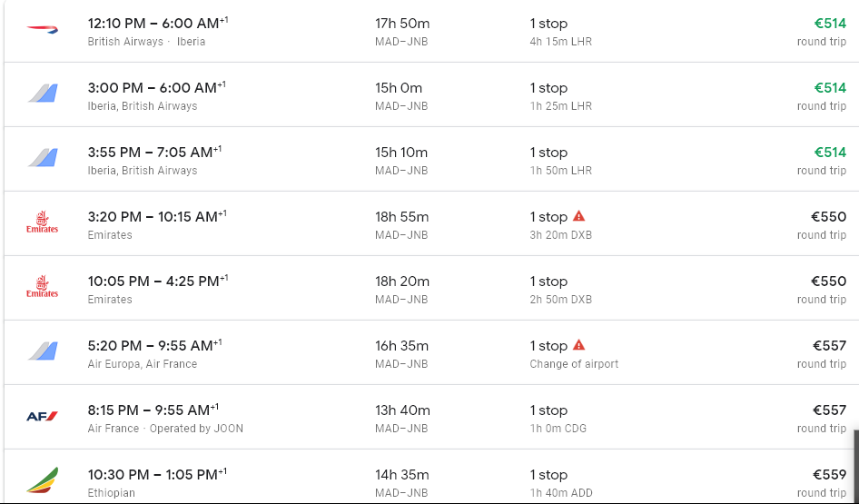Click the airline icon for the 3:00 PM Iberia flight
The height and width of the screenshot is (504, 859).
42,94
